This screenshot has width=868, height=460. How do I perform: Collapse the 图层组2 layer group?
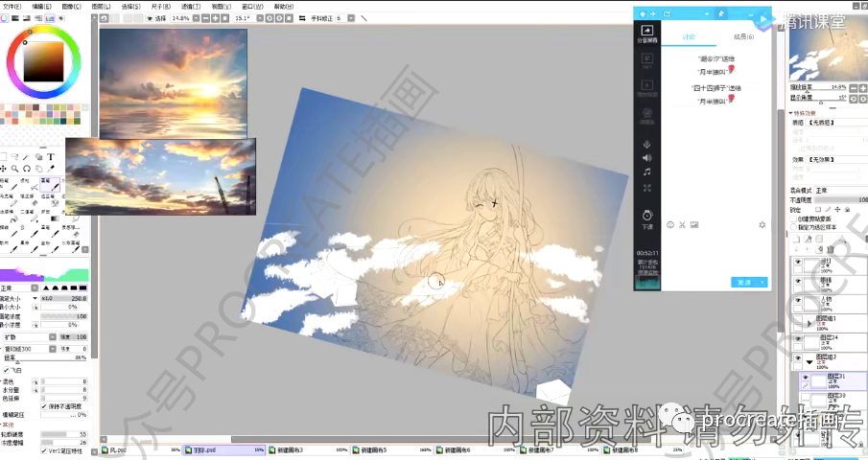[809, 362]
